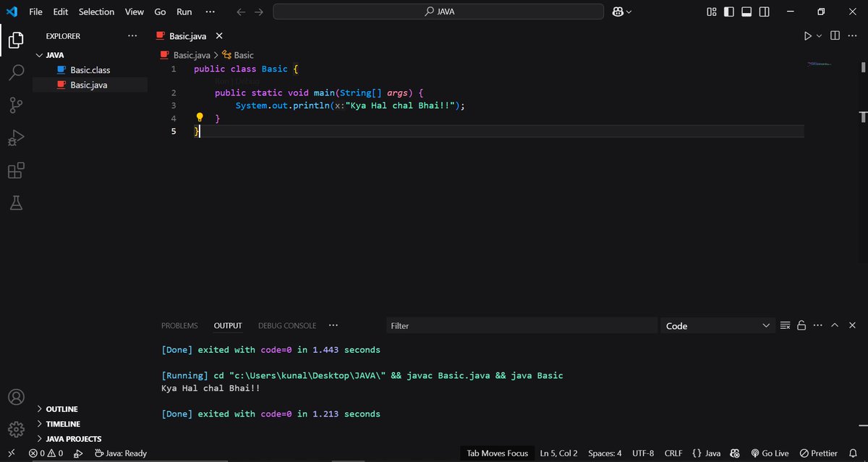Screen dimensions: 868x462
Task: Open editor More Actions ellipsis
Action: coord(853,35)
